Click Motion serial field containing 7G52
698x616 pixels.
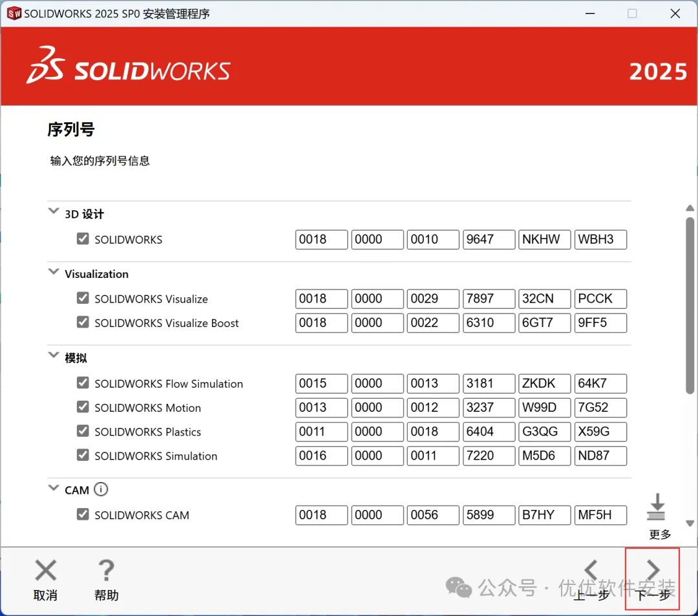point(600,408)
